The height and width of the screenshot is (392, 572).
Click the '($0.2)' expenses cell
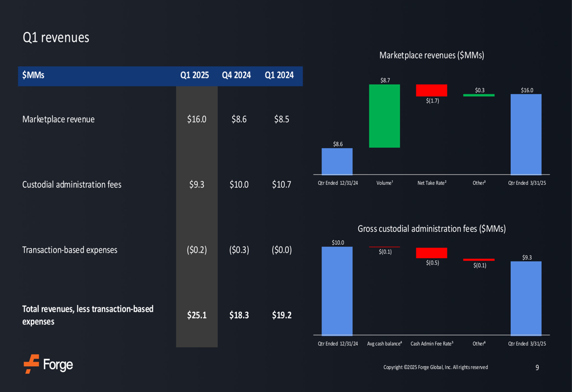[197, 250]
